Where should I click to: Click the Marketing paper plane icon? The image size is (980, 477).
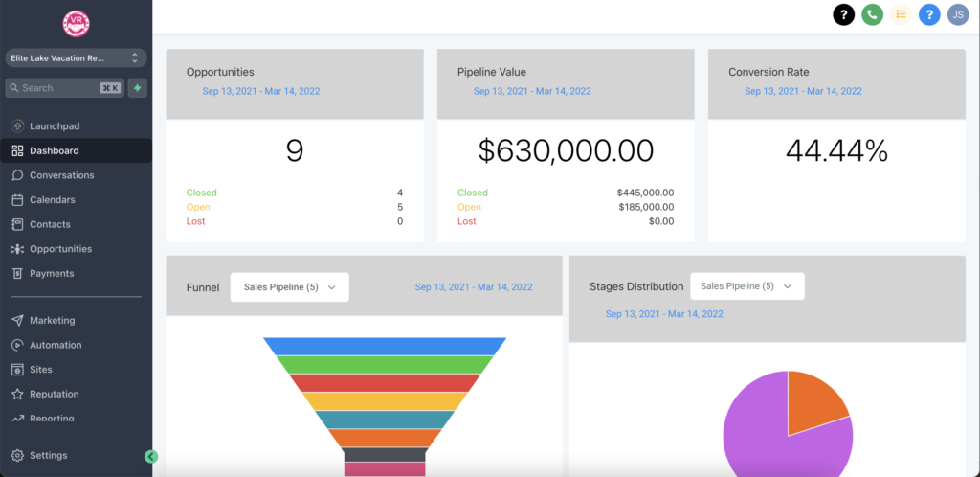coord(17,320)
